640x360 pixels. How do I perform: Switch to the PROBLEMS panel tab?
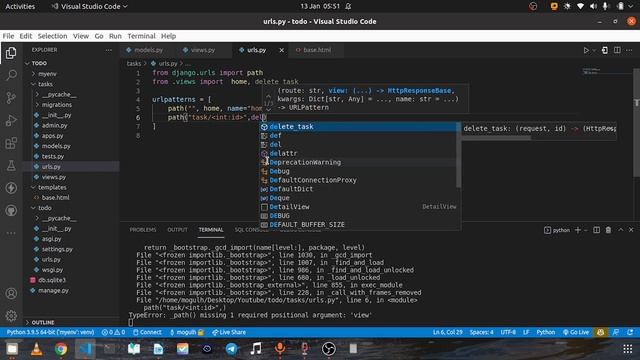(x=143, y=230)
